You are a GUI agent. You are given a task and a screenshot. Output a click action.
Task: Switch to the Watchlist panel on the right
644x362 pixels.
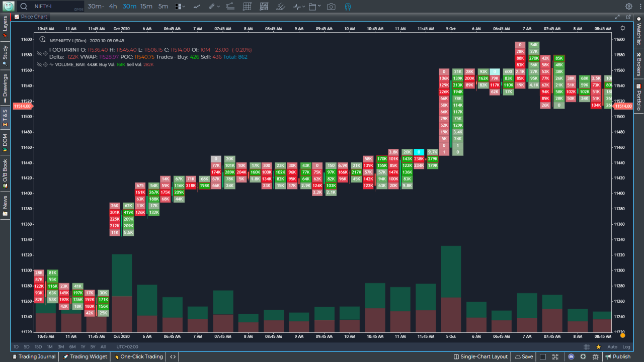point(639,35)
